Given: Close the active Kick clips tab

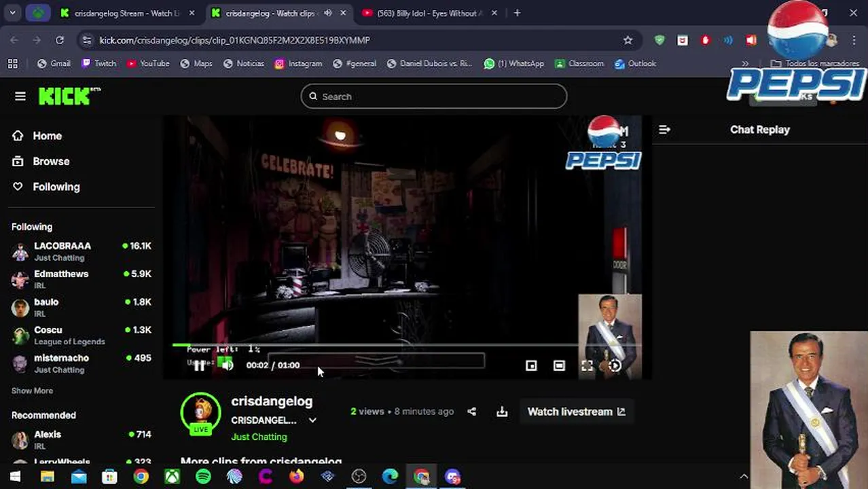Looking at the screenshot, I should click(343, 13).
